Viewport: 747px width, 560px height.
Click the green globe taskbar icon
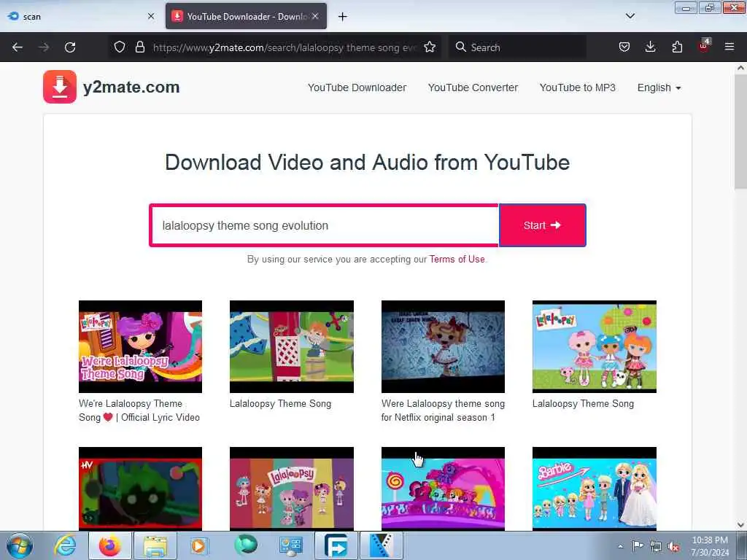tap(245, 545)
